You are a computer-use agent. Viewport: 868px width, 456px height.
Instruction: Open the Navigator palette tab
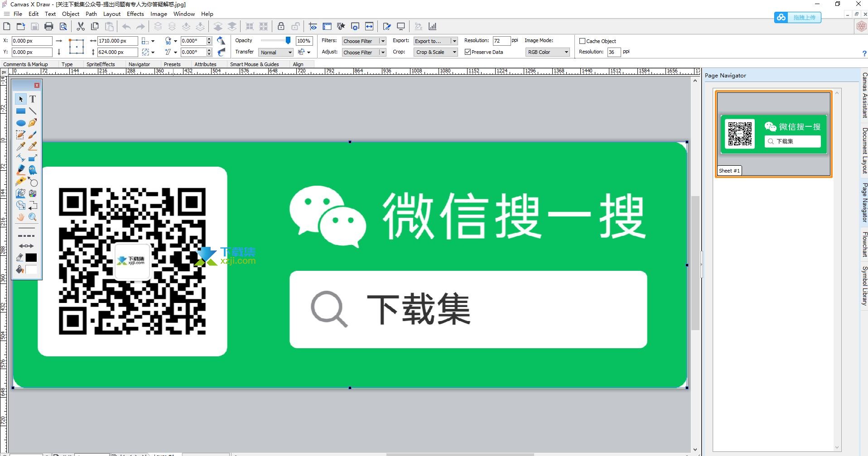coord(139,64)
